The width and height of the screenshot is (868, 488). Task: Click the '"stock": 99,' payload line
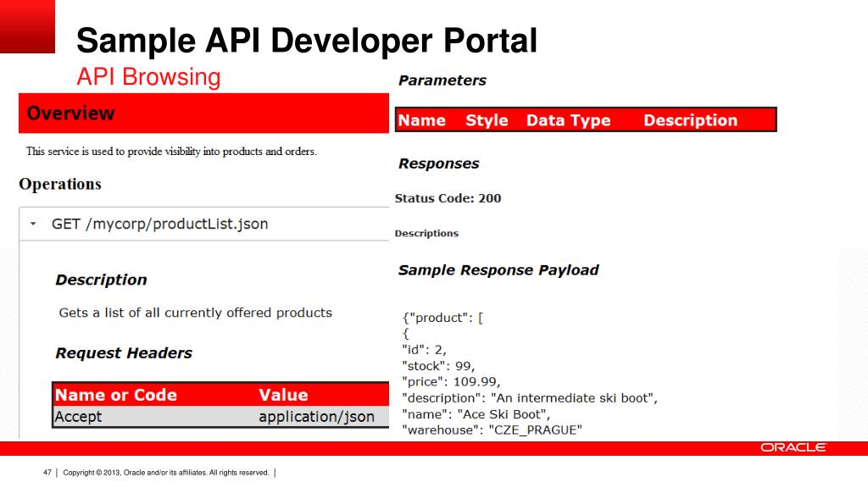pos(438,366)
